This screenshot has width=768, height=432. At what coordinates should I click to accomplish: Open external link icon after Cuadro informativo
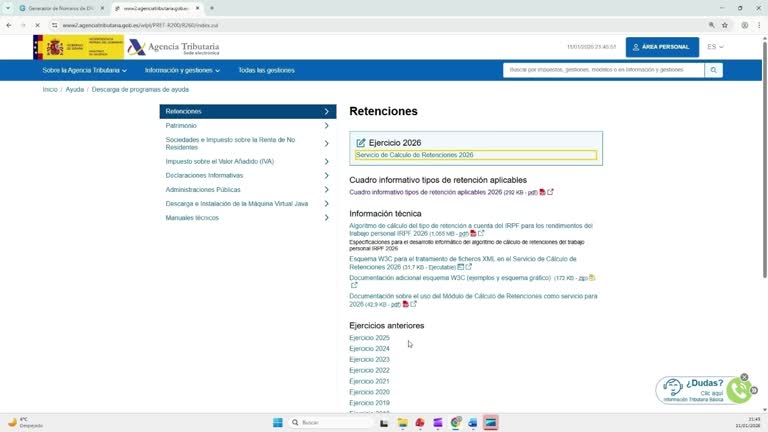[550, 192]
